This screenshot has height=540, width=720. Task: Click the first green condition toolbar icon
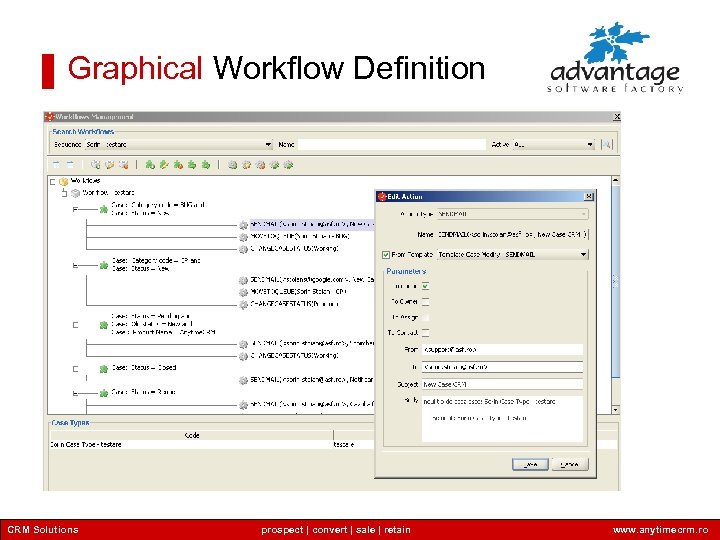150,164
